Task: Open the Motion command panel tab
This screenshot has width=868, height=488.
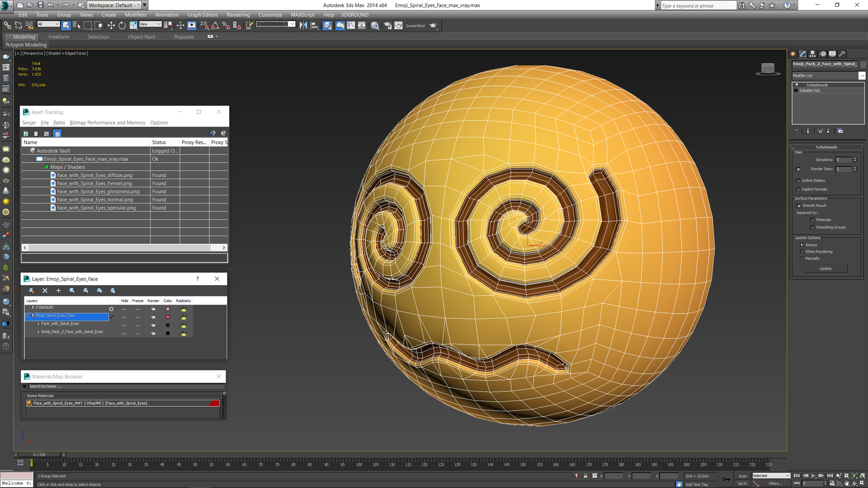Action: click(x=823, y=54)
